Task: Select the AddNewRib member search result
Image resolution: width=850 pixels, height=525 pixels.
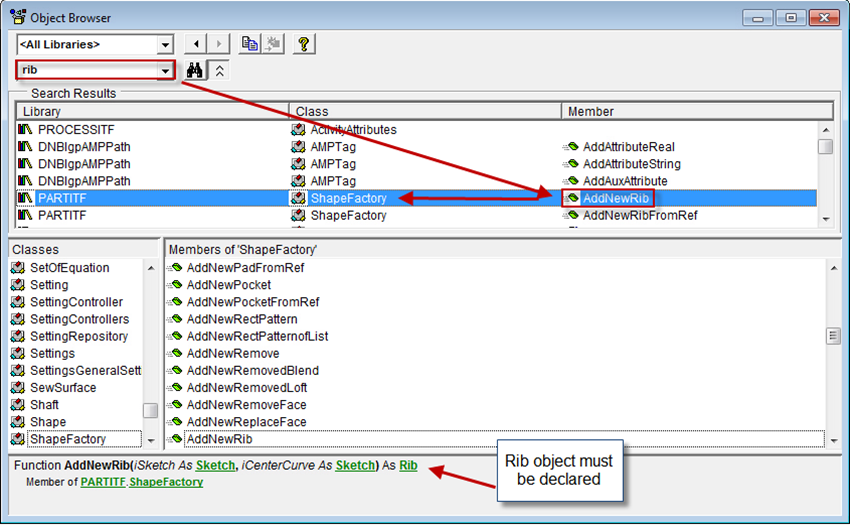Action: pos(615,199)
